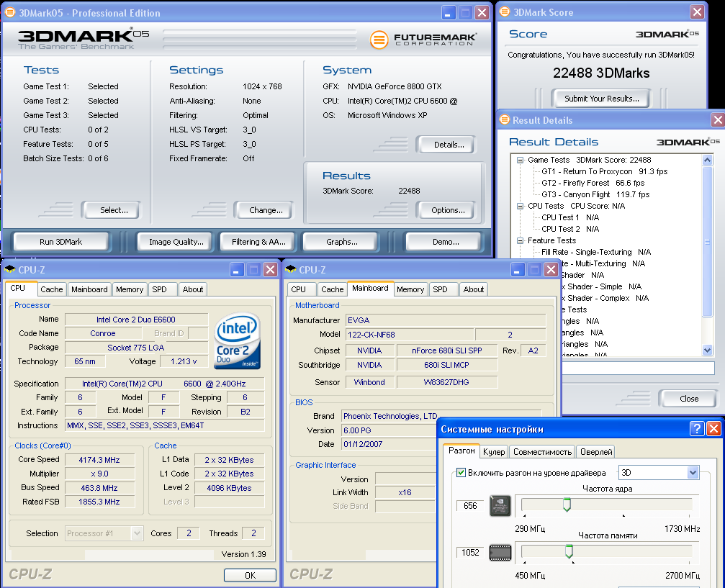Select GT3 - Canyon Flight row

pyautogui.click(x=595, y=194)
